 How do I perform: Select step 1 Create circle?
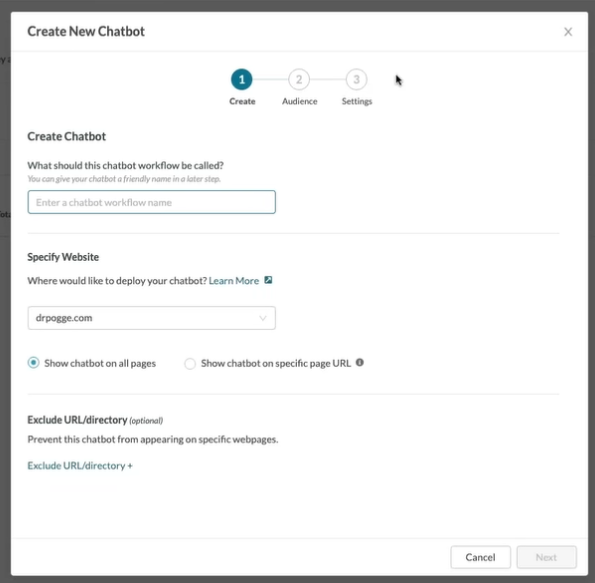[x=242, y=79]
